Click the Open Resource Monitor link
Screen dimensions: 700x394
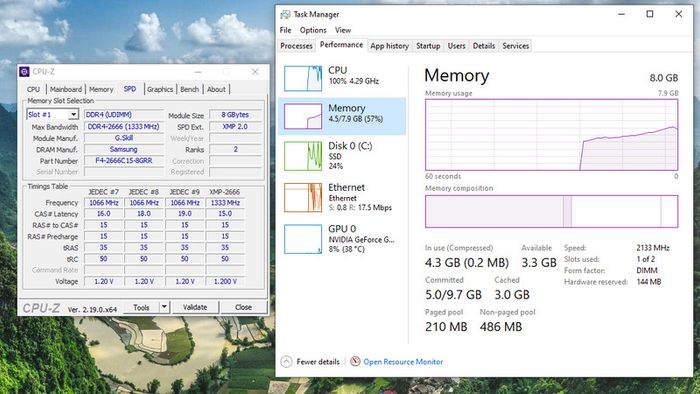coord(403,362)
